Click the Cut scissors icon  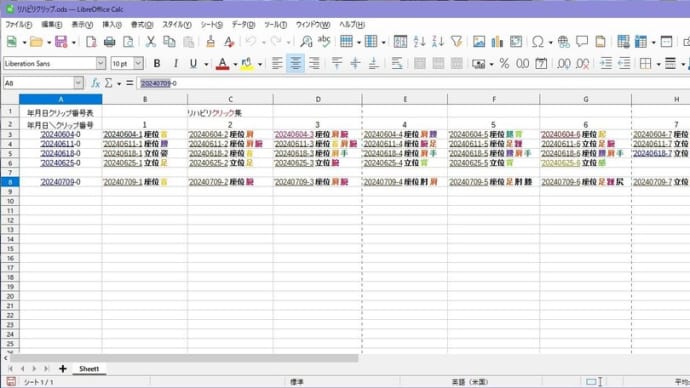click(x=150, y=42)
